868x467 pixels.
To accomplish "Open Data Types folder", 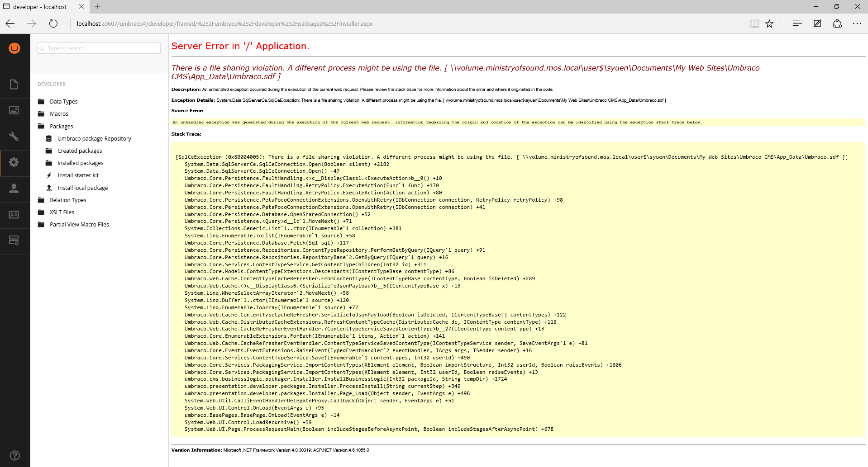I will 64,102.
